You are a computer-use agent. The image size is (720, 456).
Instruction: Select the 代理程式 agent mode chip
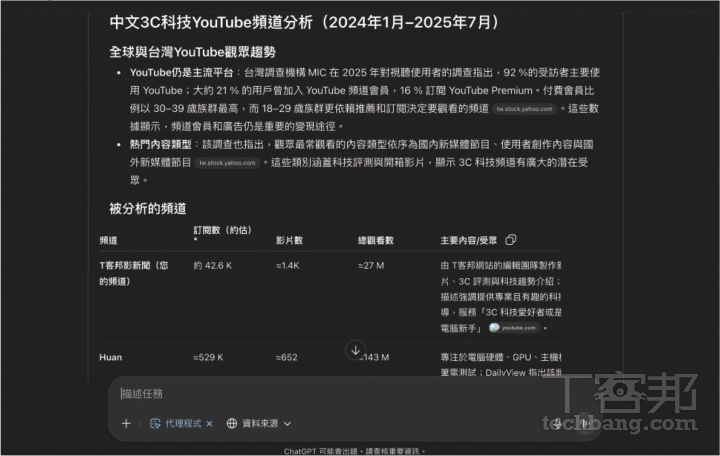[x=176, y=423]
